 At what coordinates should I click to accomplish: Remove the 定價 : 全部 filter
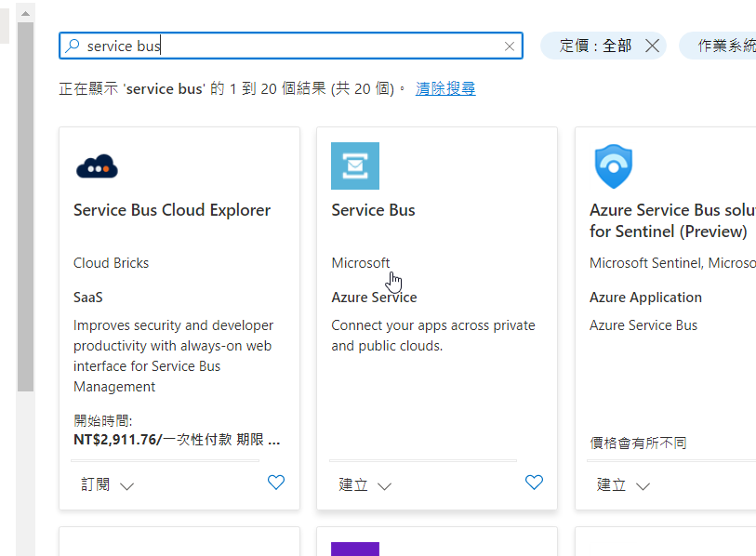652,46
